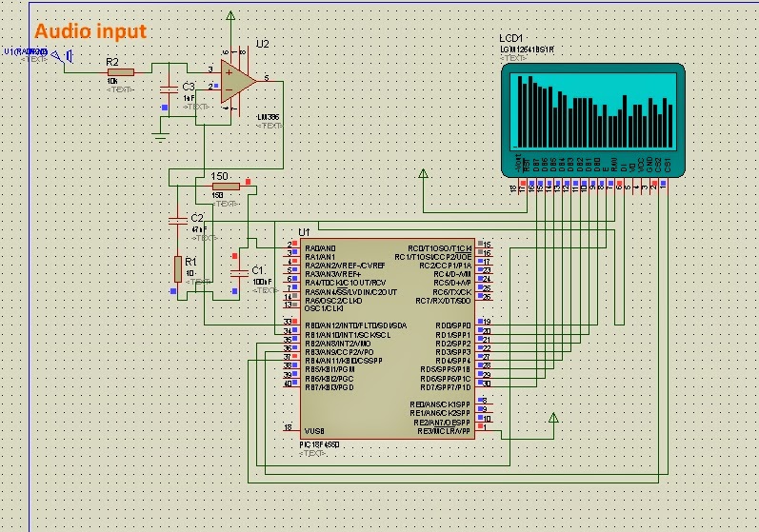
Task: Select the LM386 op-amp U2 symbol
Action: [236, 81]
